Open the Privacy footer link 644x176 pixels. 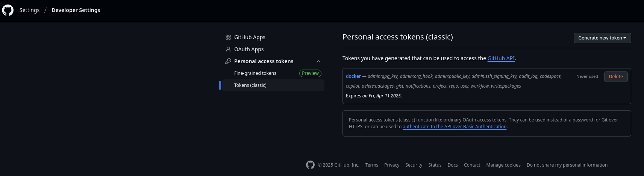392,165
